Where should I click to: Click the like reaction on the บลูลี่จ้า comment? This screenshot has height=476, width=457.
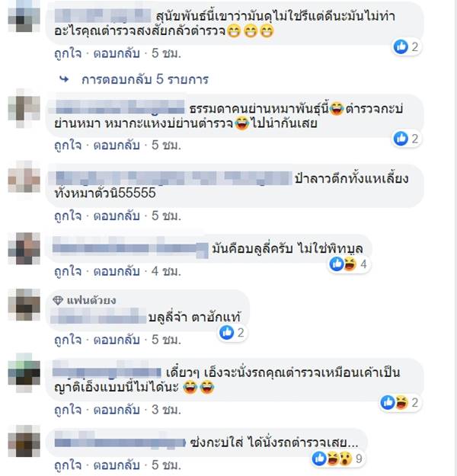pos(226,332)
